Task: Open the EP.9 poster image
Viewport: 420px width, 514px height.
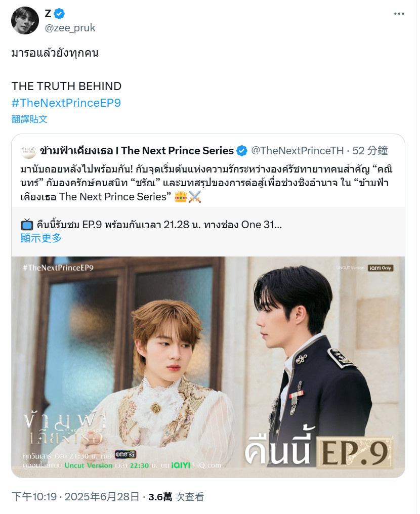Action: [x=208, y=367]
